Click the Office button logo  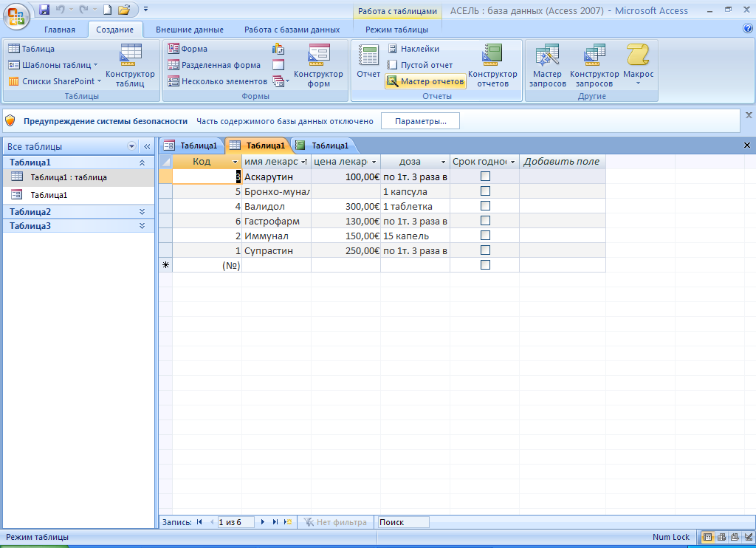click(x=16, y=16)
